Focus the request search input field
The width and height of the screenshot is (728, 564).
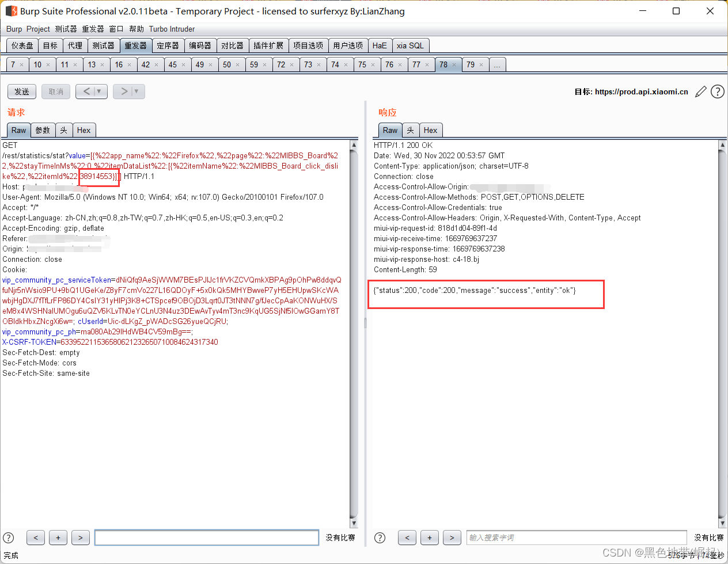[x=207, y=538]
